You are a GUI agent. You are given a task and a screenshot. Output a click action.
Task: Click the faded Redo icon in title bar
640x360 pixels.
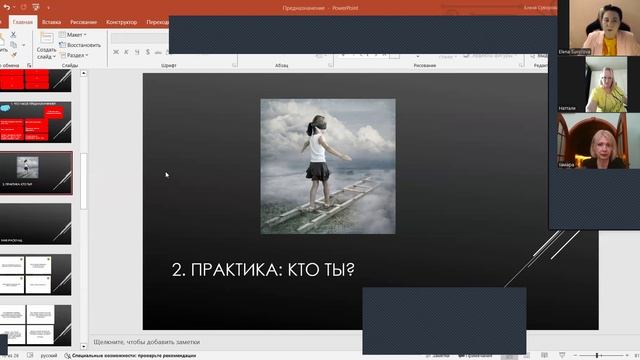pos(23,7)
